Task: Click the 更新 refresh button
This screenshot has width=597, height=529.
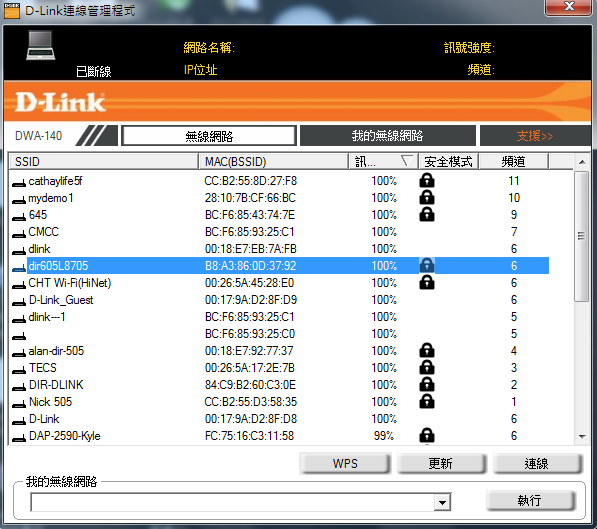Action: pyautogui.click(x=441, y=463)
